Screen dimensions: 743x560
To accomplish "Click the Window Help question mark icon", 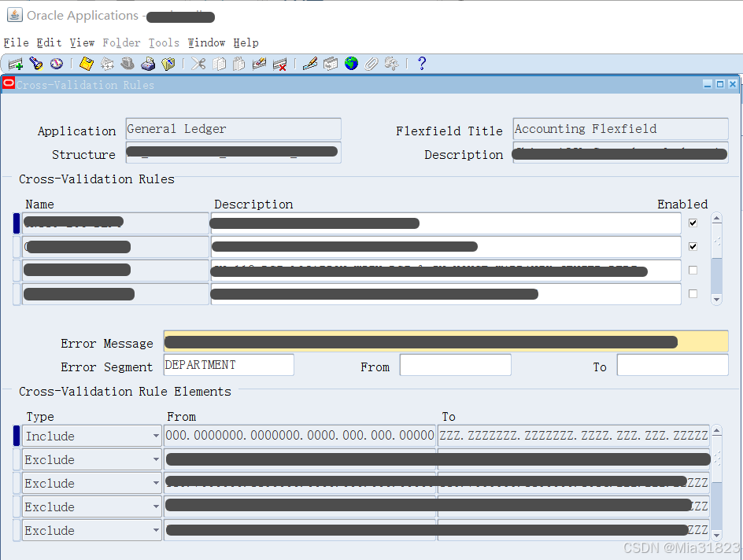I will (421, 64).
